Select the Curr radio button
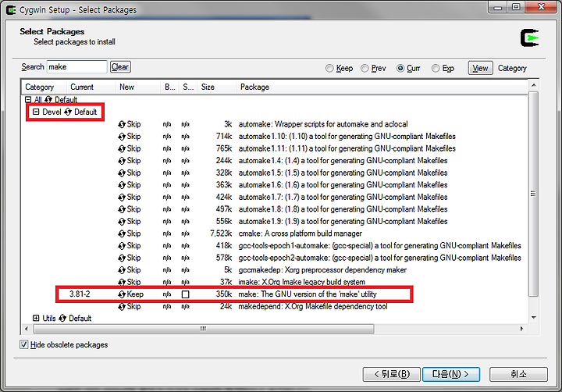The height and width of the screenshot is (392, 562). (400, 68)
